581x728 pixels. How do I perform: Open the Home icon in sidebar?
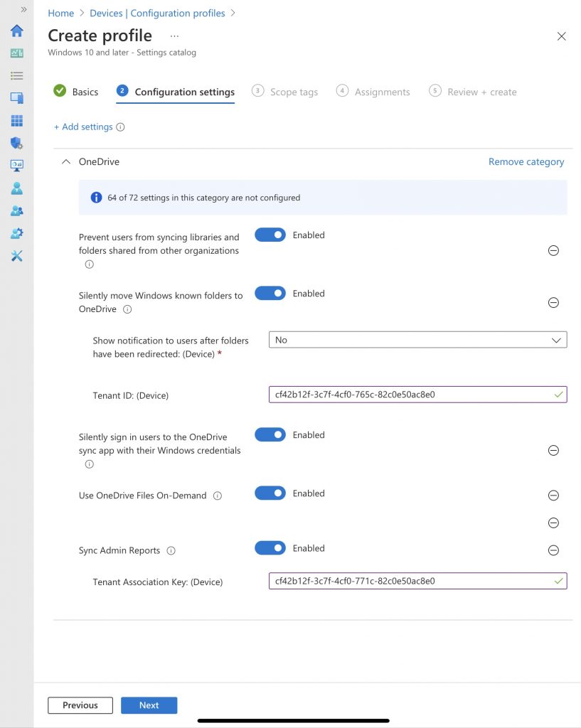17,31
